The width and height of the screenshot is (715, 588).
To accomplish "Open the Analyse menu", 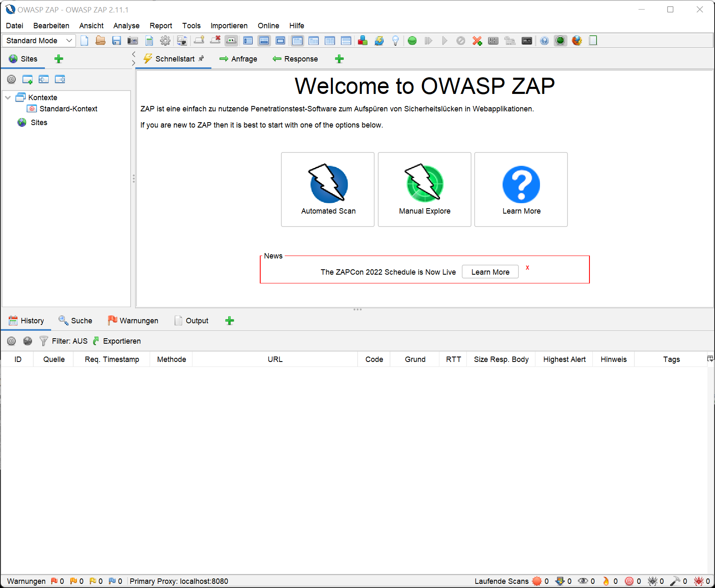I will (x=126, y=26).
